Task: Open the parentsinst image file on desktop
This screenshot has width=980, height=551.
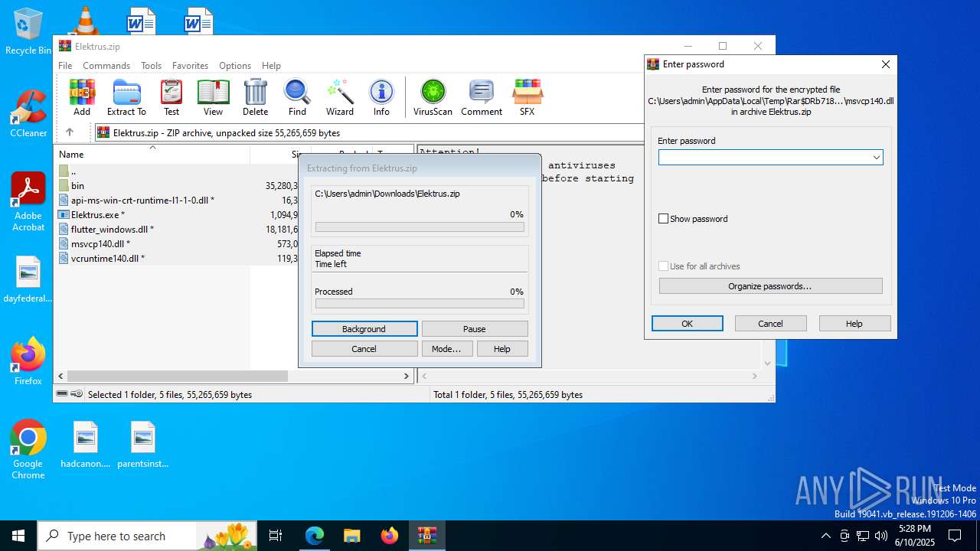Action: pyautogui.click(x=143, y=445)
